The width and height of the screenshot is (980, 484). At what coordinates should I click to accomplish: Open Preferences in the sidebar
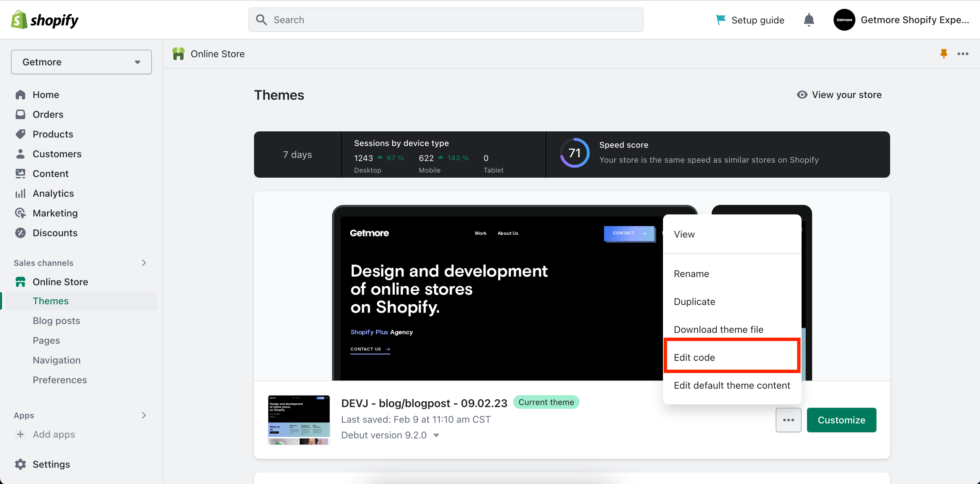click(60, 380)
